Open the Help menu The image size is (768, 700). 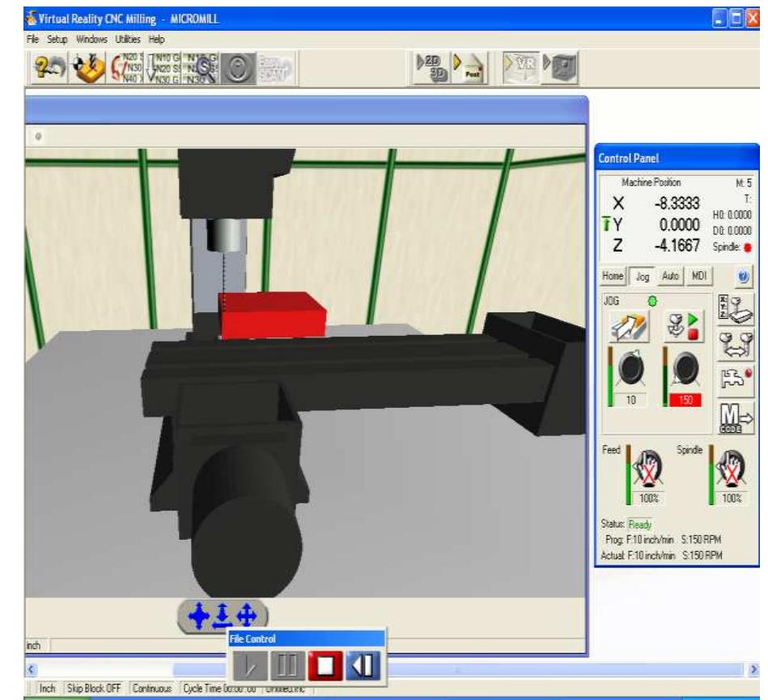click(157, 39)
